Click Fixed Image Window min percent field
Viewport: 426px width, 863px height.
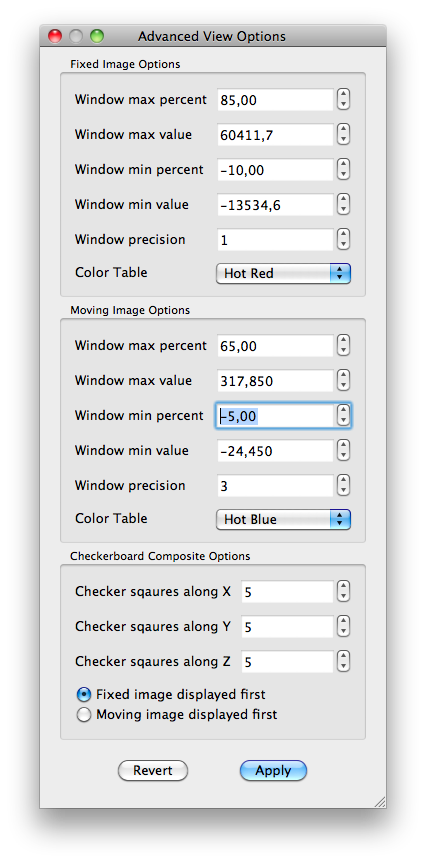[x=275, y=170]
